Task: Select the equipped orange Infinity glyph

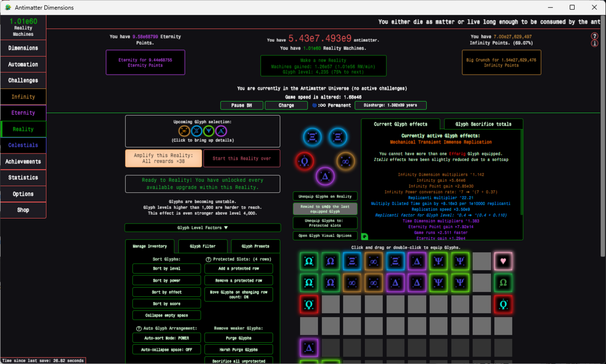Action: click(x=346, y=161)
